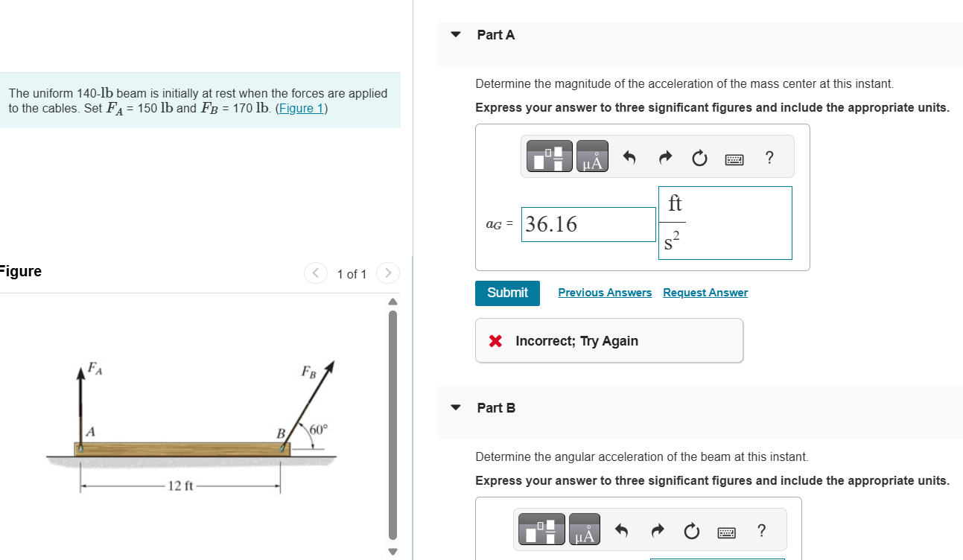
Task: Click the help question mark in Part A toolbar
Action: click(x=769, y=157)
